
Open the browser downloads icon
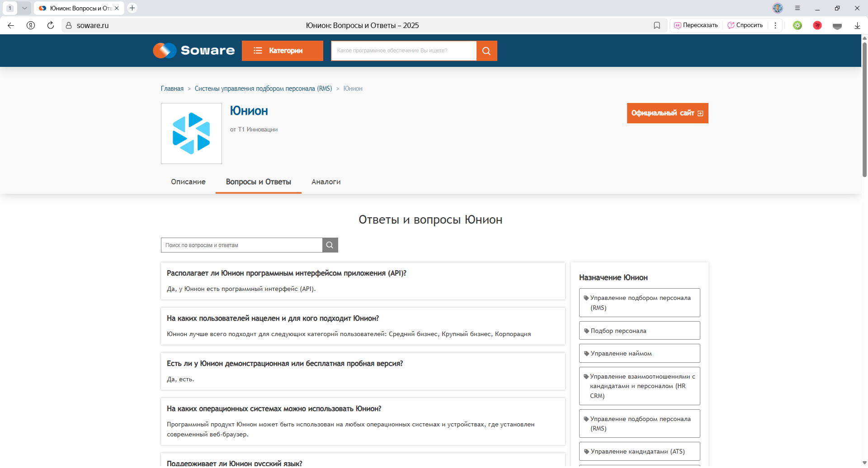(857, 25)
